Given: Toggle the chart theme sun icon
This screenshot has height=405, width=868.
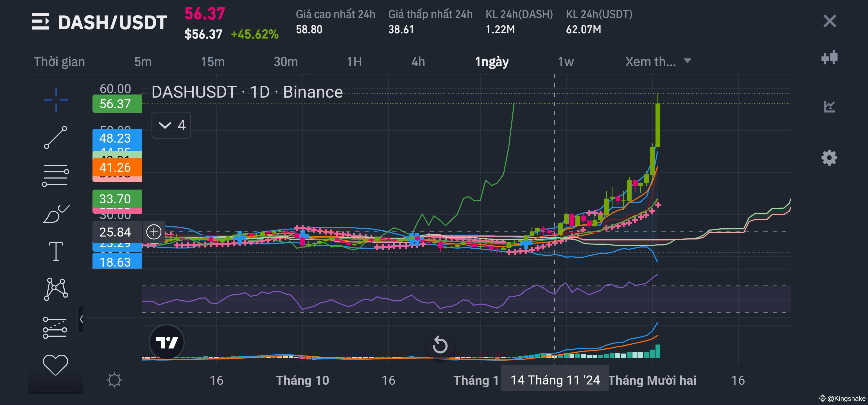Looking at the screenshot, I should [x=114, y=380].
